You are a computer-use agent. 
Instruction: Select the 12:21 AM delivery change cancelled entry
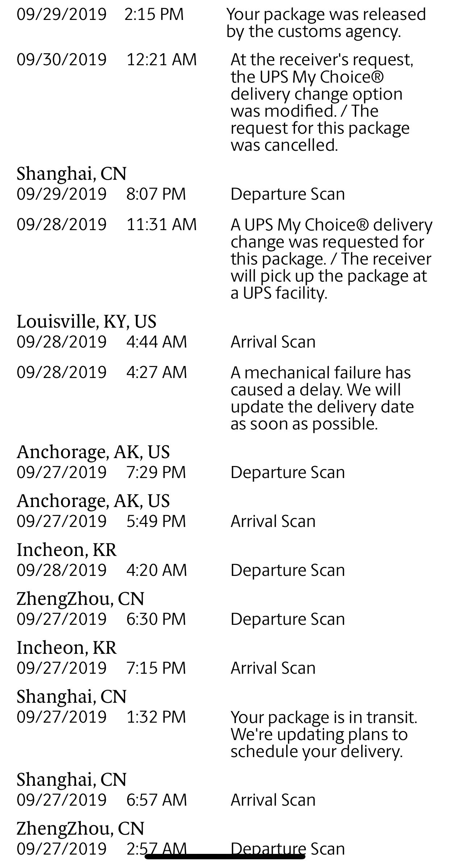pyautogui.click(x=225, y=102)
